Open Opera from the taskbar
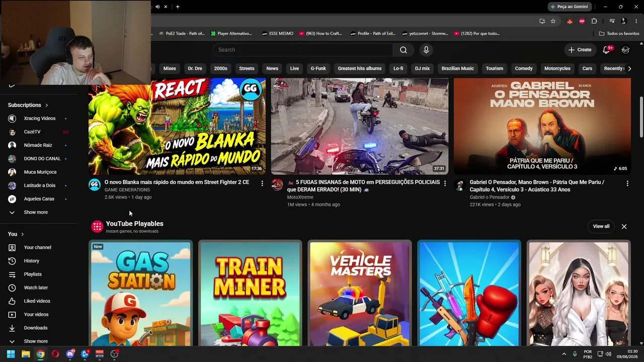Image resolution: width=644 pixels, height=362 pixels. coord(55,354)
